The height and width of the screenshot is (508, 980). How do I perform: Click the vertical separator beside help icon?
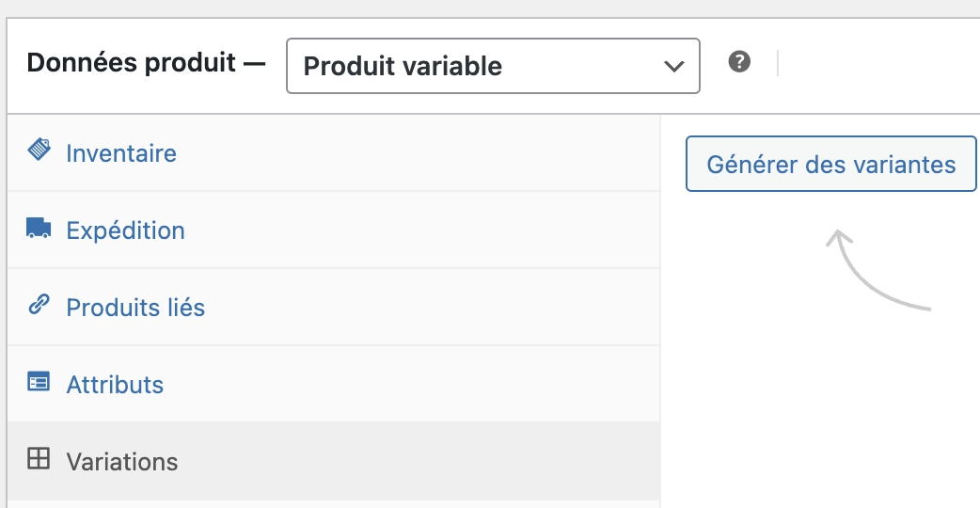pyautogui.click(x=778, y=64)
